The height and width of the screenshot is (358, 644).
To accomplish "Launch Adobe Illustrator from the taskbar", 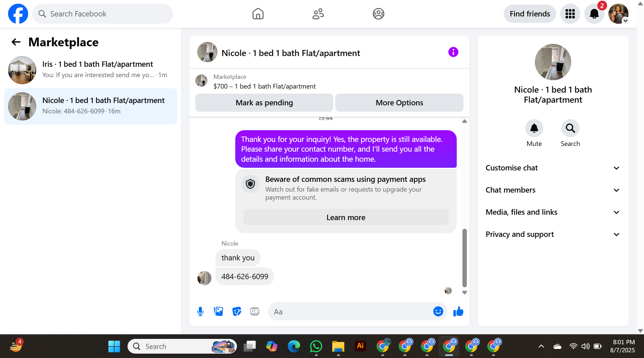I will click(x=360, y=346).
